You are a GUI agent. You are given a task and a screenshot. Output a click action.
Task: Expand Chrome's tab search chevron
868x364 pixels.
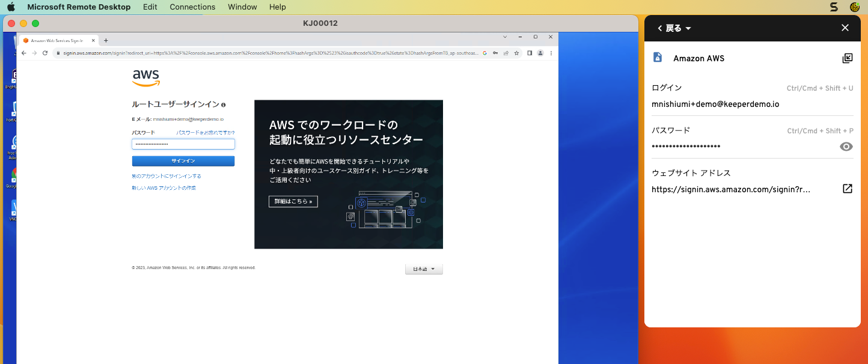pyautogui.click(x=506, y=37)
